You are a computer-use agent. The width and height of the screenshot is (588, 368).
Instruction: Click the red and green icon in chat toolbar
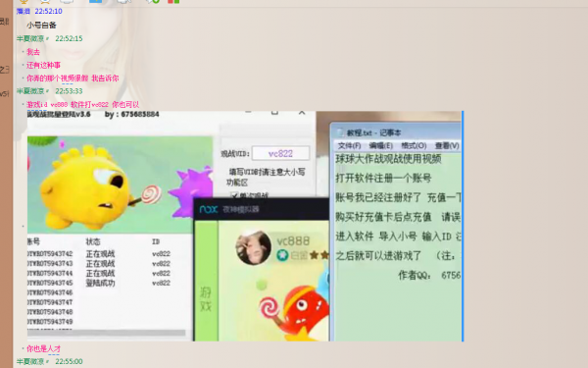click(x=173, y=2)
